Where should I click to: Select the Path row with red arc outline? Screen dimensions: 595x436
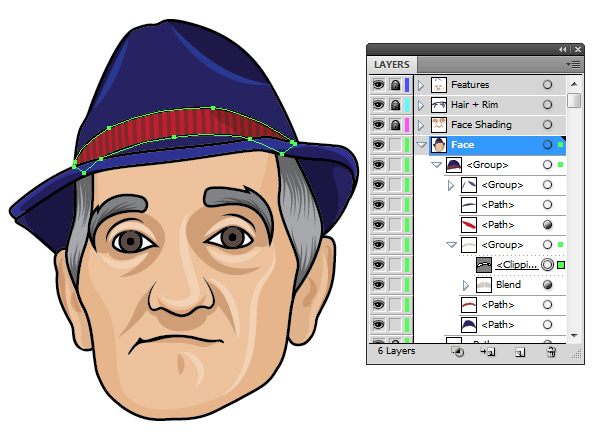coord(497,305)
